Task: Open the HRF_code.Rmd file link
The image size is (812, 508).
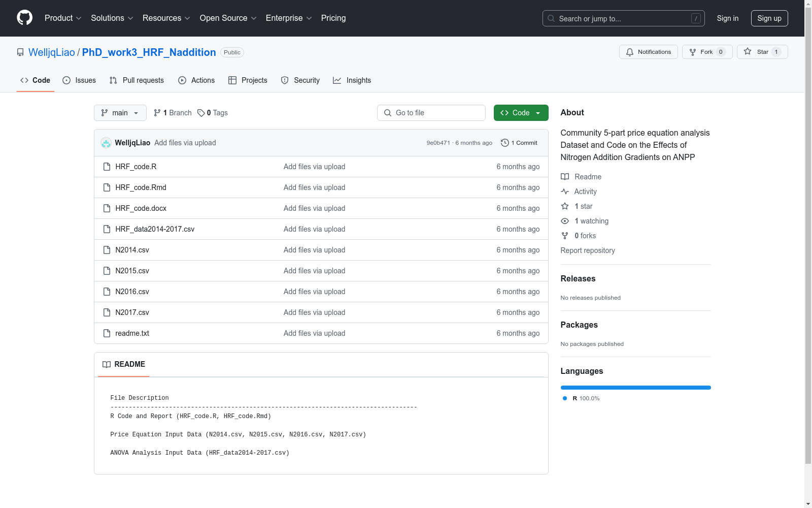Action: coord(141,187)
